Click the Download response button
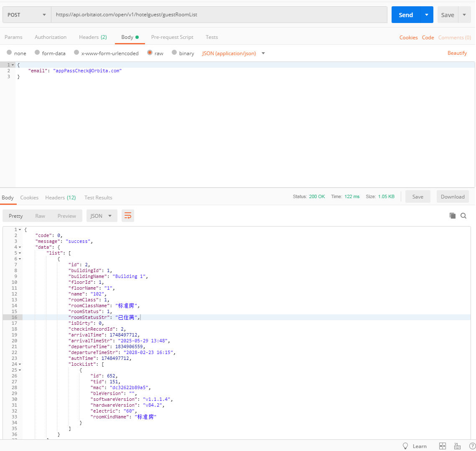Image resolution: width=476 pixels, height=451 pixels. coord(453,197)
